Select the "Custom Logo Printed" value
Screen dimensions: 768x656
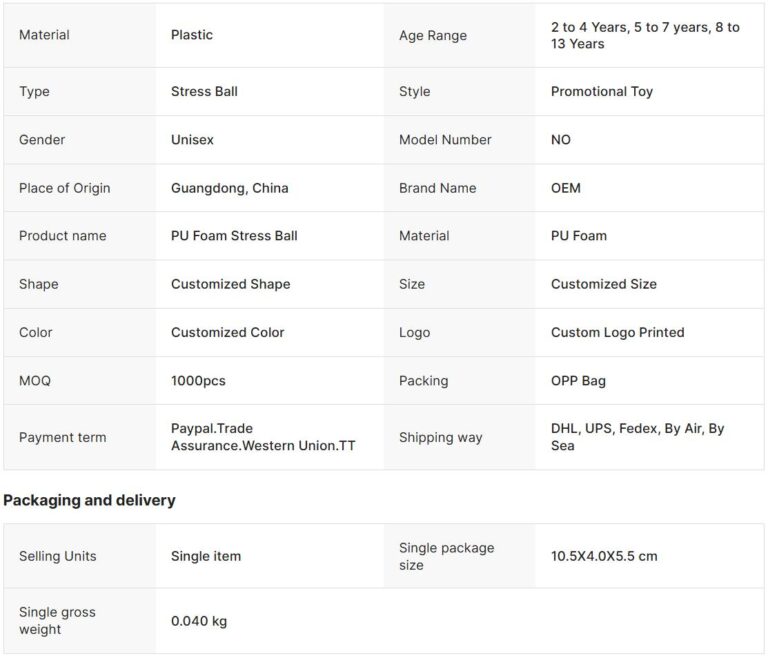coord(617,332)
